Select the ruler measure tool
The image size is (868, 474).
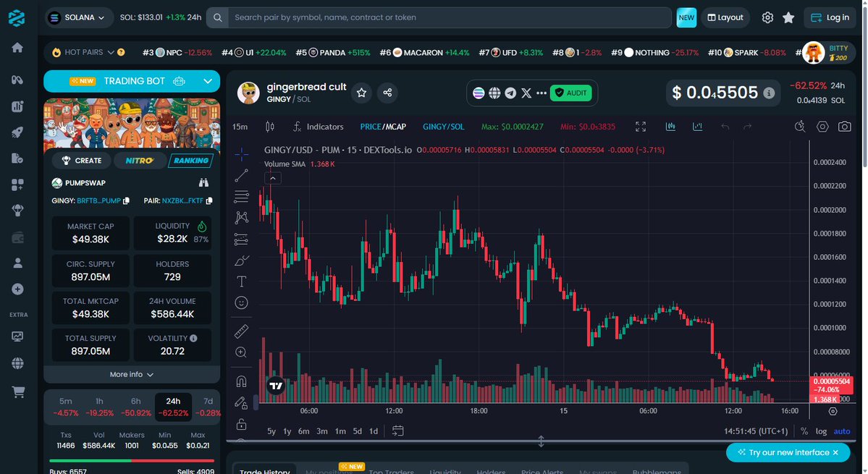(241, 331)
